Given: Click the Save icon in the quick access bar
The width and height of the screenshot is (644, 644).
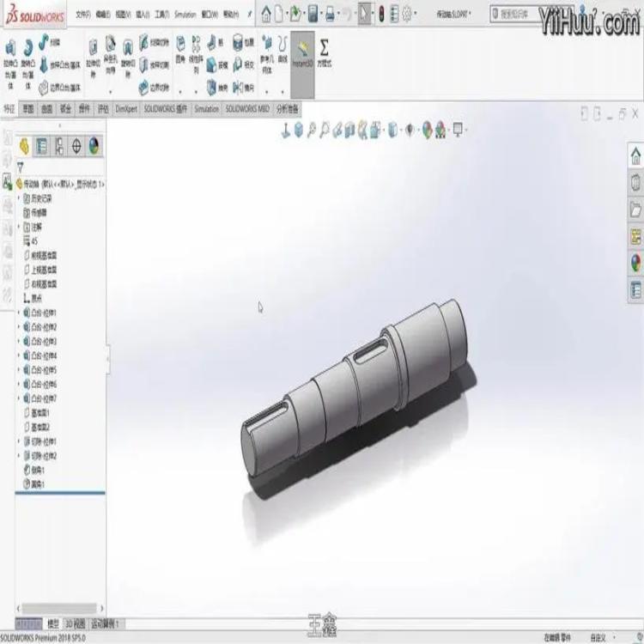Looking at the screenshot, I should click(x=313, y=14).
